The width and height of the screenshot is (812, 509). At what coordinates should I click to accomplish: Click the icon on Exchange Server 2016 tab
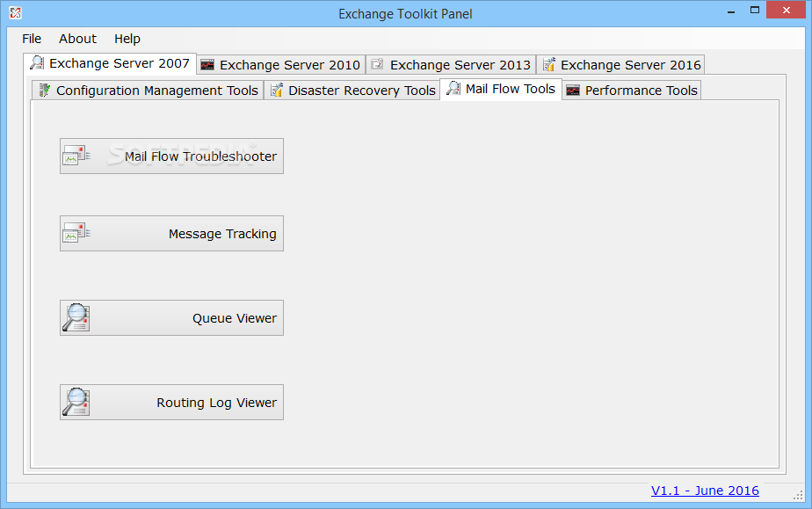coord(549,64)
